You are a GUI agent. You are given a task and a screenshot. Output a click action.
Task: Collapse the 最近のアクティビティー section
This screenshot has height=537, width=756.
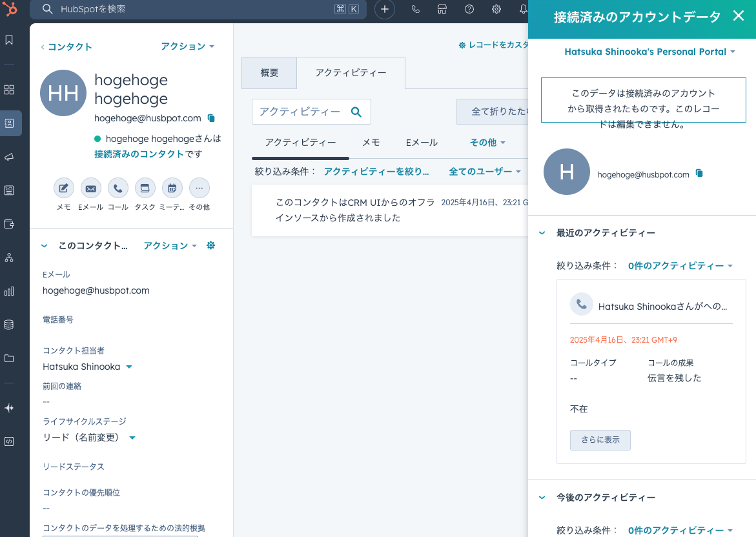(542, 233)
